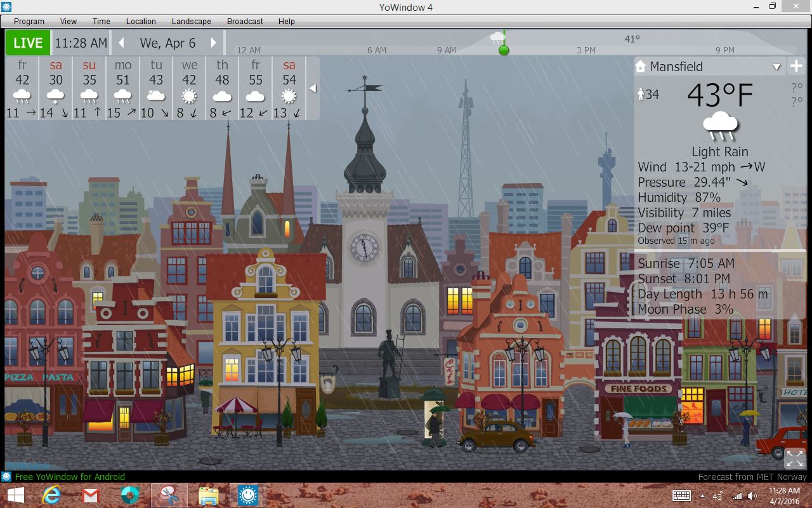Click the large Light Rain cloud icon
The width and height of the screenshot is (812, 508).
click(720, 126)
